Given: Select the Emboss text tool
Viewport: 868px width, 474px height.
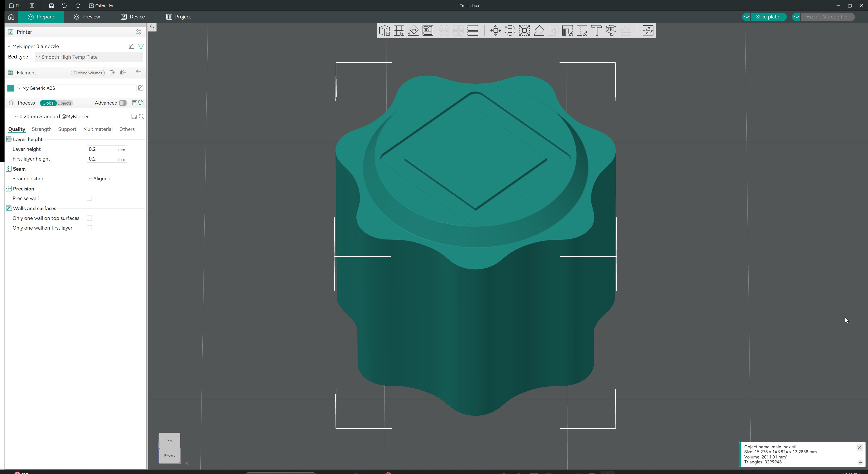Looking at the screenshot, I should click(596, 31).
